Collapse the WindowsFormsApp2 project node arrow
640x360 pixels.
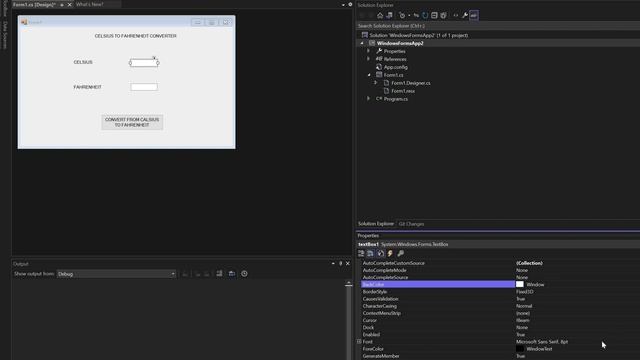(362, 43)
